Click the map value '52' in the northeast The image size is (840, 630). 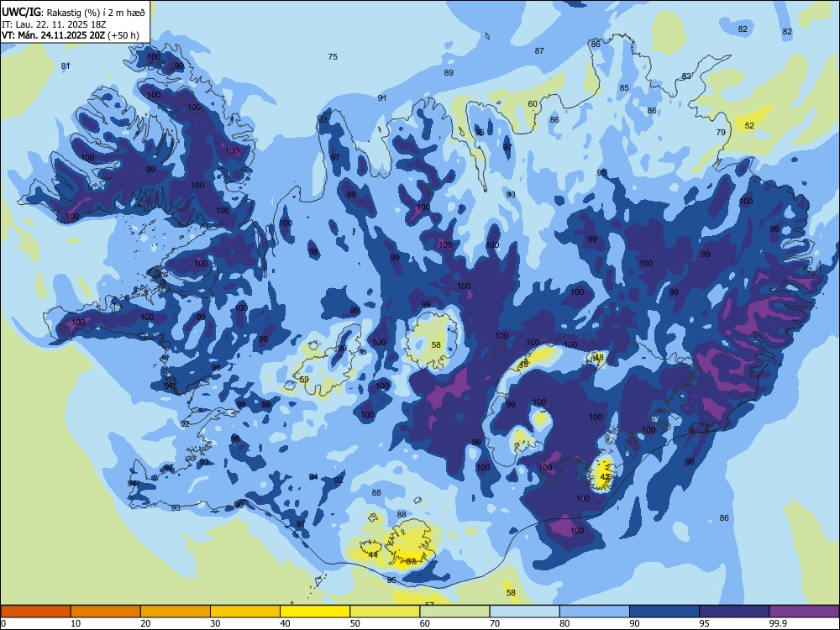click(x=749, y=126)
